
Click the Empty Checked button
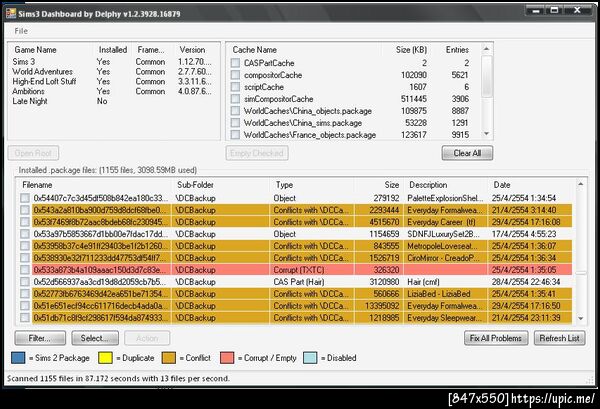257,153
